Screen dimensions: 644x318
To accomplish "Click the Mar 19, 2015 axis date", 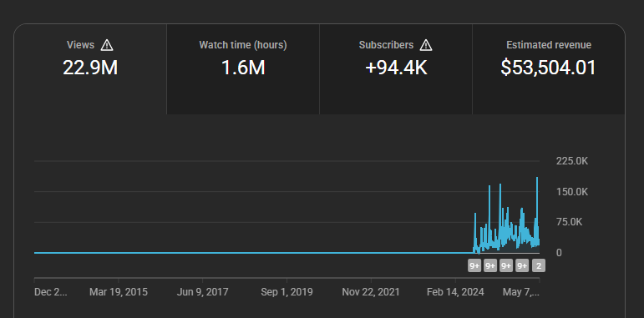I will coord(119,292).
